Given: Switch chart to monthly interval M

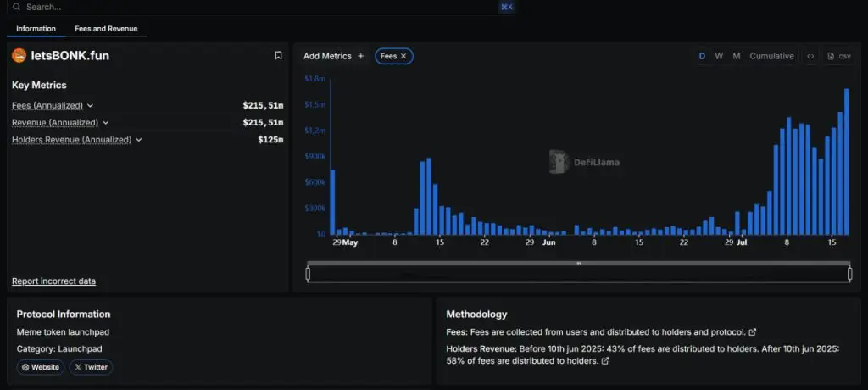Looking at the screenshot, I should click(736, 56).
